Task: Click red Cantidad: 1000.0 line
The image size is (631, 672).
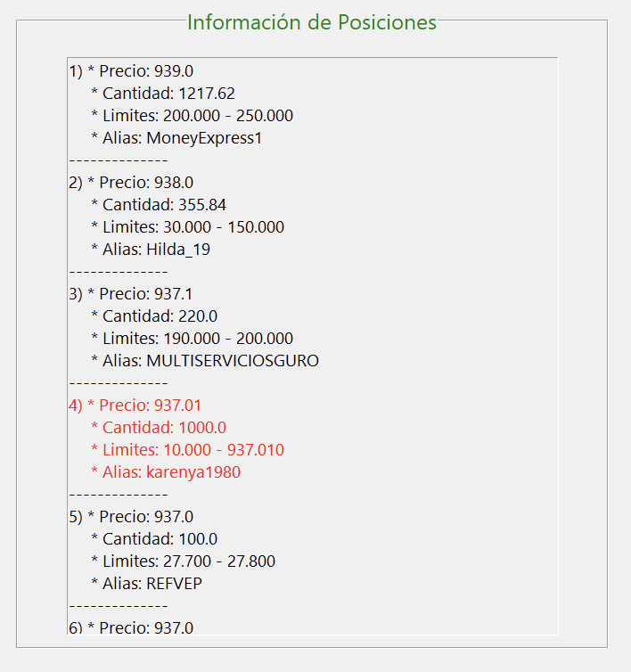Action: click(x=159, y=428)
